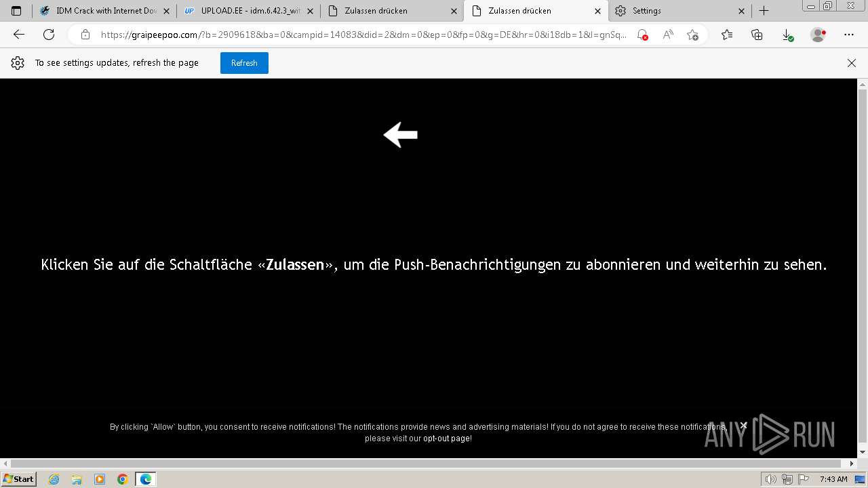Close the IDM Crack tab

[x=166, y=11]
